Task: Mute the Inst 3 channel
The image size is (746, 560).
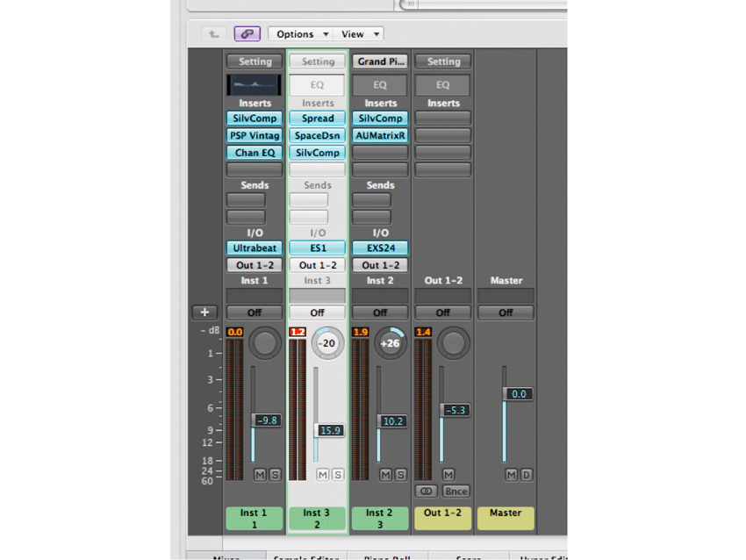Action: pos(323,474)
